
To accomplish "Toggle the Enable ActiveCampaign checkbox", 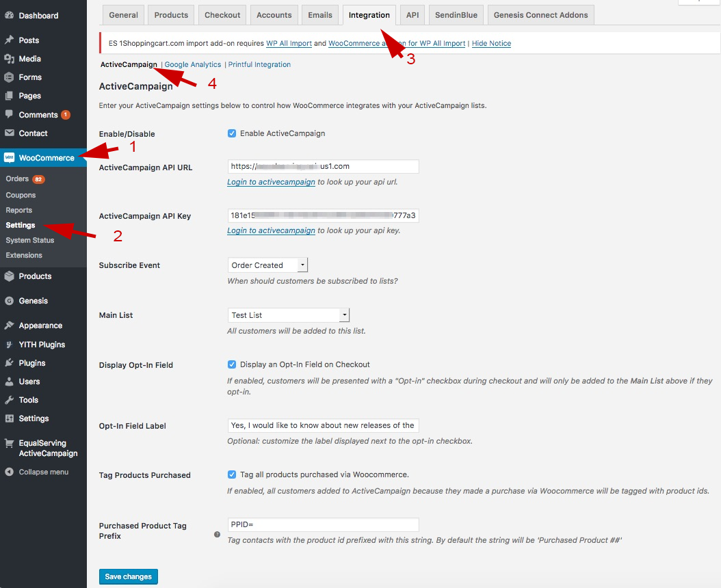I will click(x=232, y=133).
